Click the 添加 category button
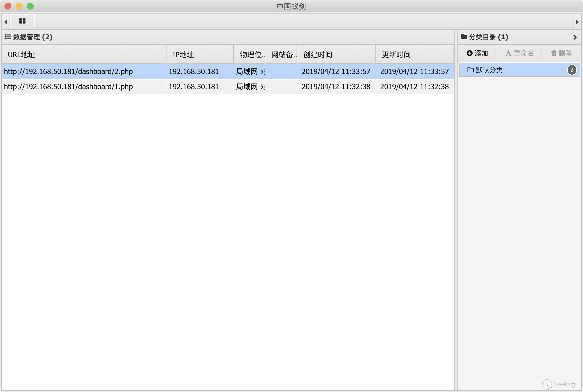The height and width of the screenshot is (392, 583). click(x=477, y=53)
